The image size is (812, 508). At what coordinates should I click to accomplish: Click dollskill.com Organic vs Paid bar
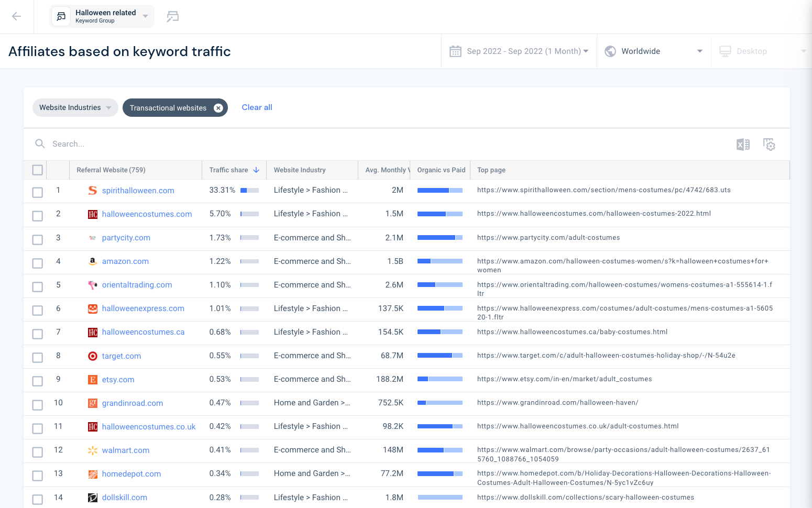coord(440,498)
